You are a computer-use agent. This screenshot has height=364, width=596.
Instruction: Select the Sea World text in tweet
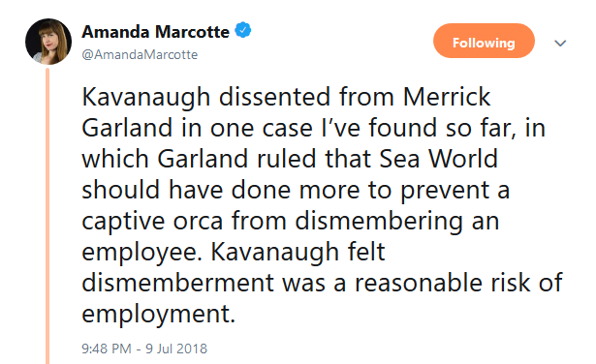click(439, 159)
